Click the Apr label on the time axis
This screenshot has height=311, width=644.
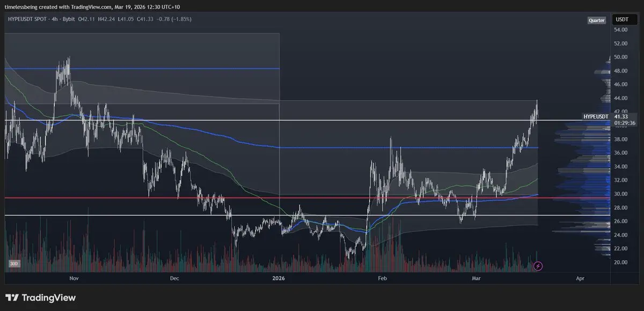click(x=580, y=278)
